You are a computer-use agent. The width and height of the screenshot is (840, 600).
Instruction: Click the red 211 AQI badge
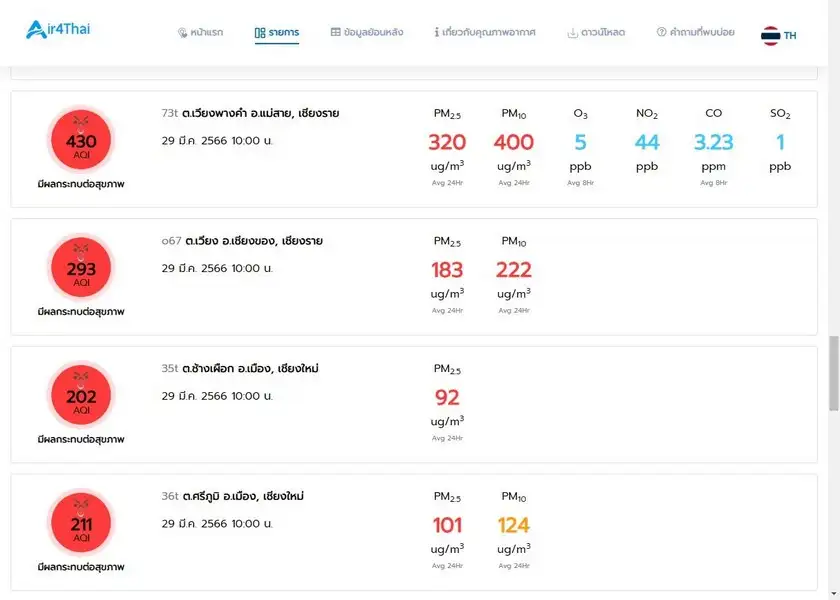tap(81, 524)
